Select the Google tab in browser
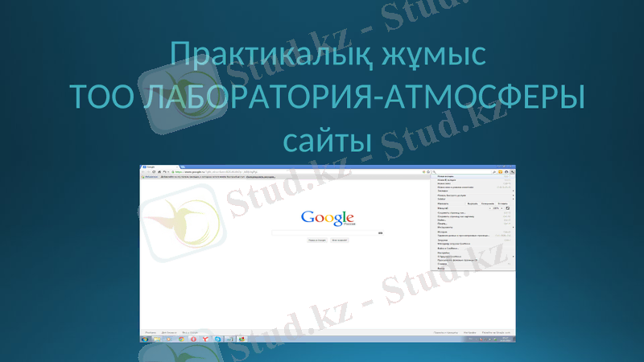Screen dimensions: 644x362 (x=160, y=167)
